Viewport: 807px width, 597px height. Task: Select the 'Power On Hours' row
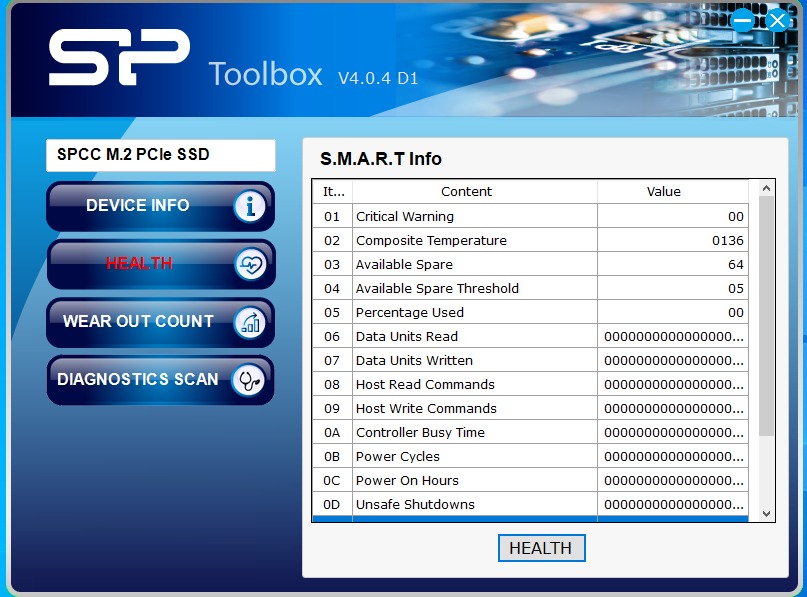tap(530, 481)
